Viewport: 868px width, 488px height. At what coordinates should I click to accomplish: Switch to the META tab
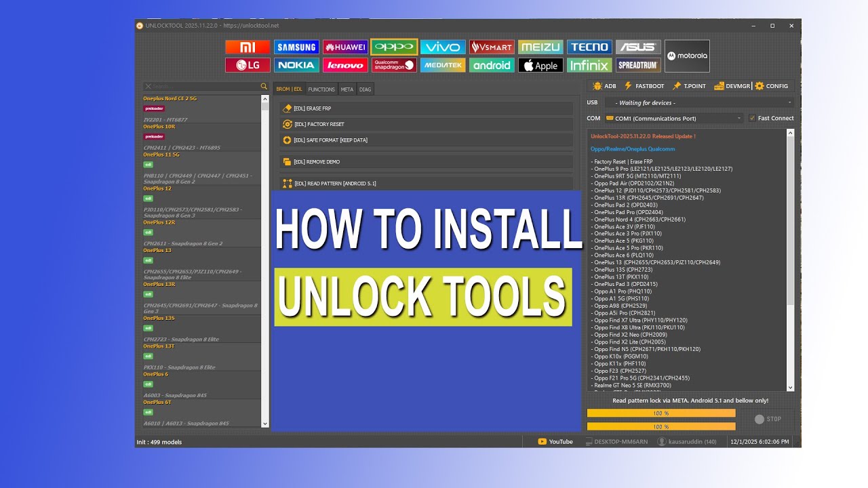(347, 89)
